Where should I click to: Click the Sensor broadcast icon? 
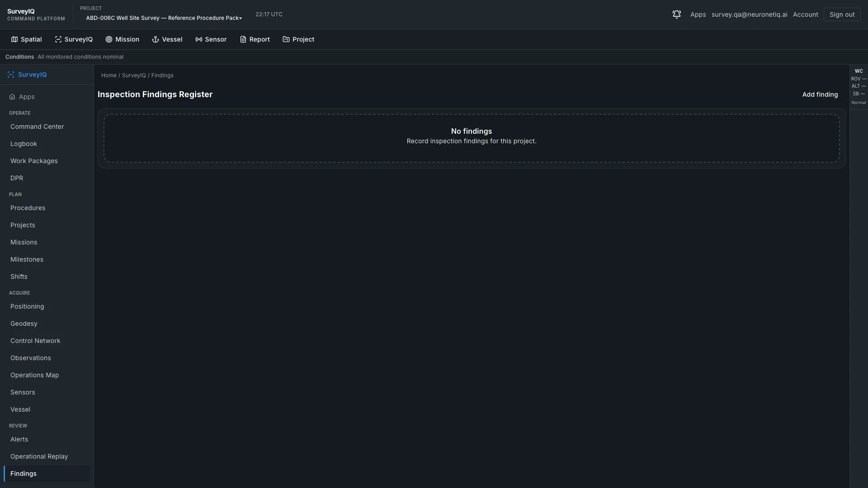coord(199,39)
